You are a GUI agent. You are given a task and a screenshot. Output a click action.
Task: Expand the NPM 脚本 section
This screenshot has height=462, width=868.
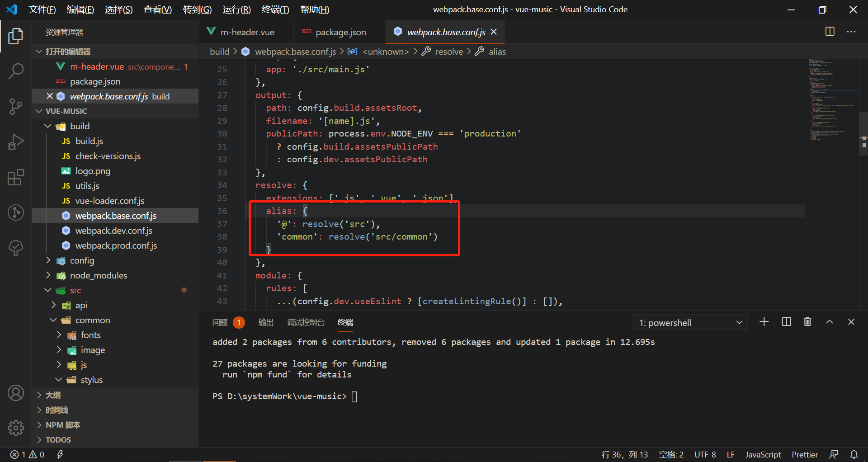[x=39, y=425]
